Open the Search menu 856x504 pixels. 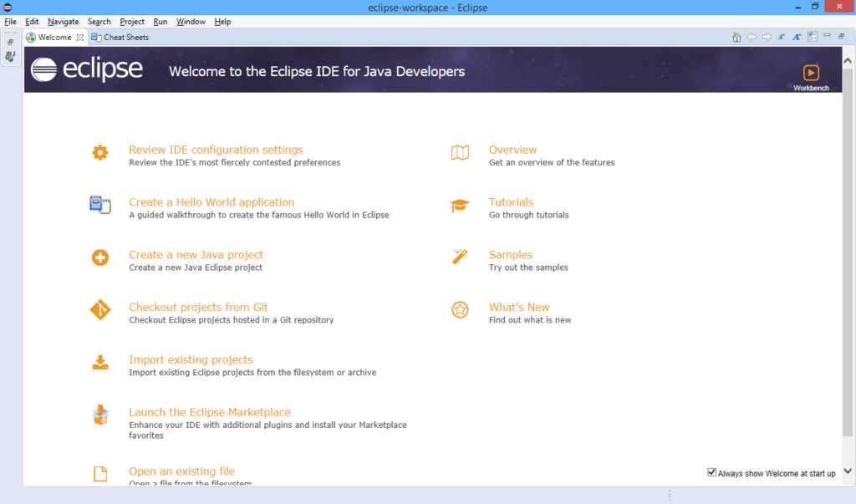pos(99,21)
